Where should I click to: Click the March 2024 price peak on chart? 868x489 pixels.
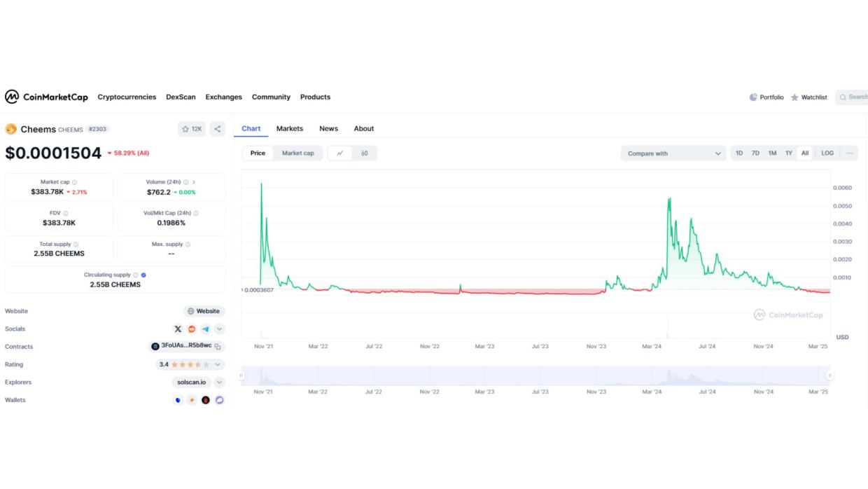[670, 199]
